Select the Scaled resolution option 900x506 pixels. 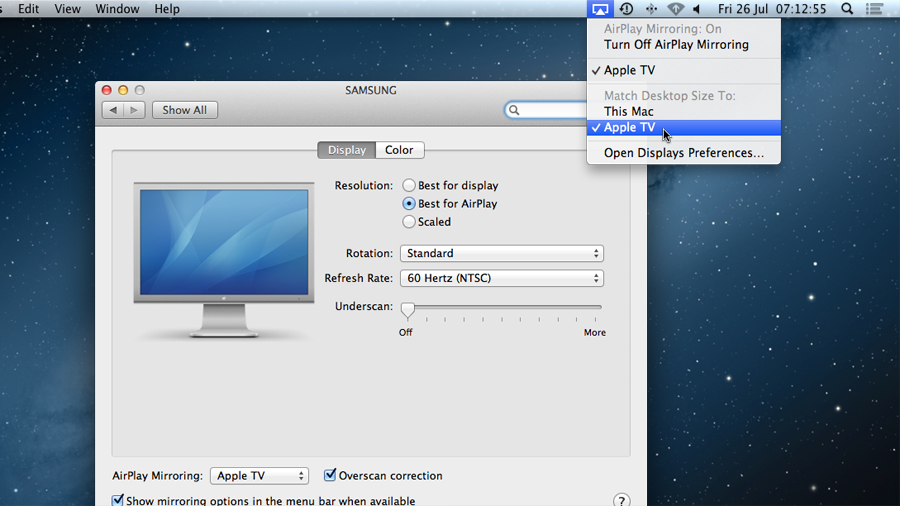click(409, 222)
